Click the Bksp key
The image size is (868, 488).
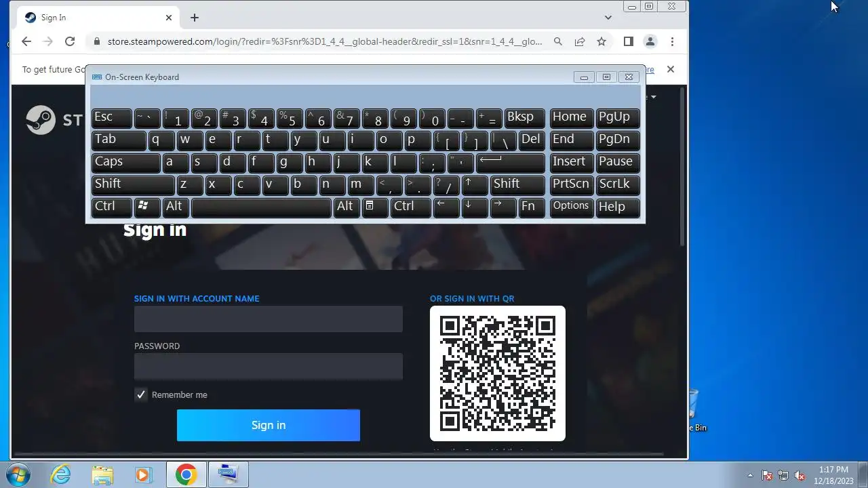524,117
